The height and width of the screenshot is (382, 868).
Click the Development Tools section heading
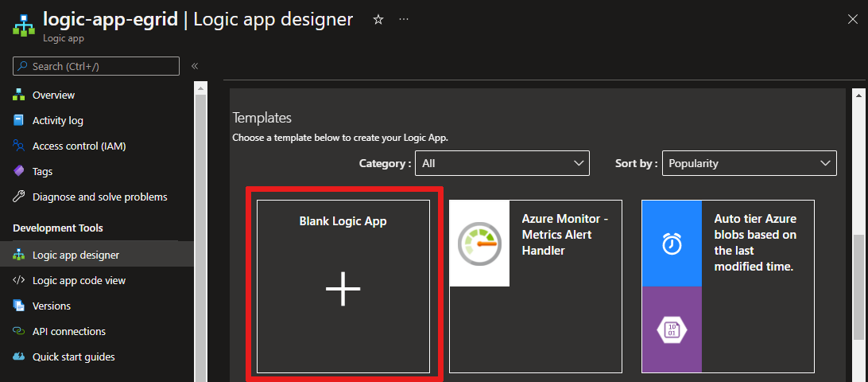(57, 228)
